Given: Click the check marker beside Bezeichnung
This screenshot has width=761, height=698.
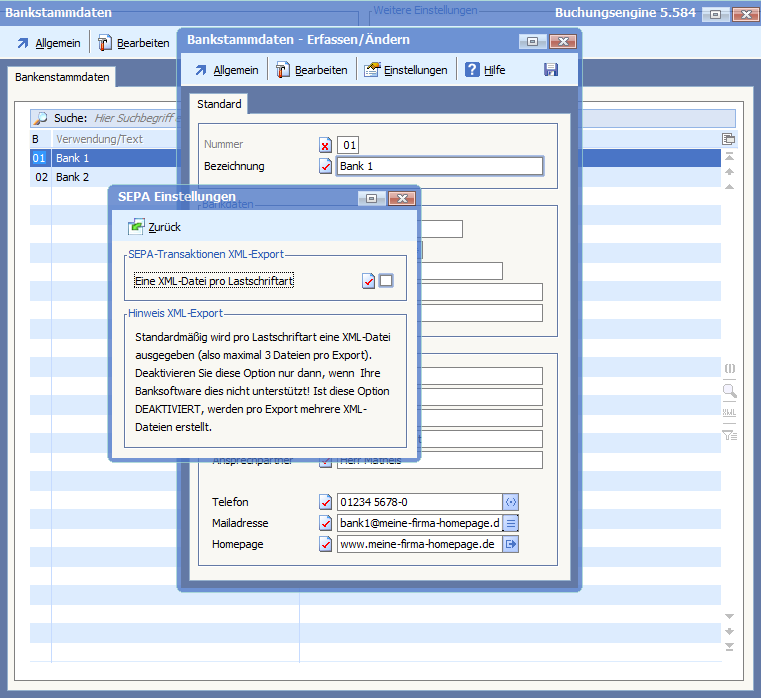Looking at the screenshot, I should (325, 166).
